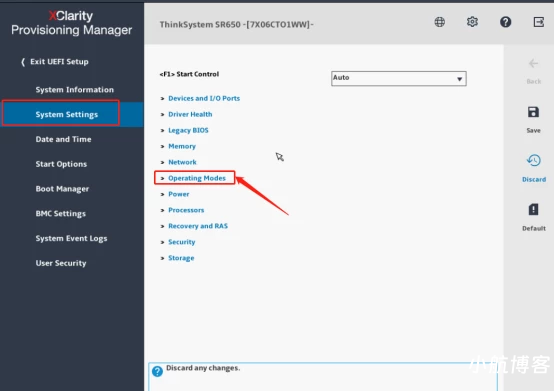
Task: Expand arrow before Legacy BIOS
Action: [162, 130]
